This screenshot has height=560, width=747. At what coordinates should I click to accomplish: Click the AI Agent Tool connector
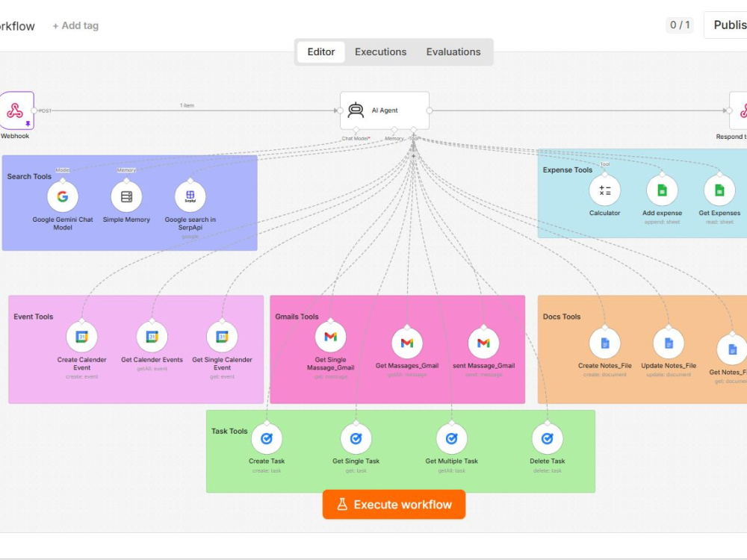(414, 129)
